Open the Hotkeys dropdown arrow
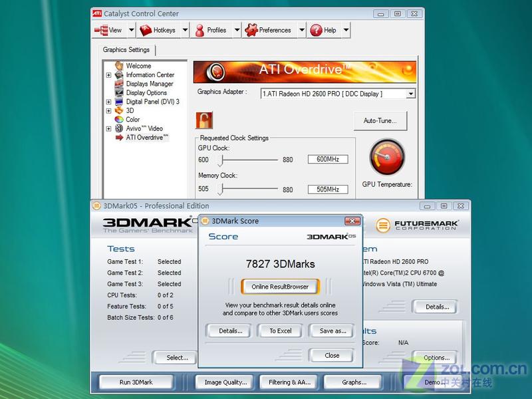The height and width of the screenshot is (399, 532). click(x=185, y=30)
